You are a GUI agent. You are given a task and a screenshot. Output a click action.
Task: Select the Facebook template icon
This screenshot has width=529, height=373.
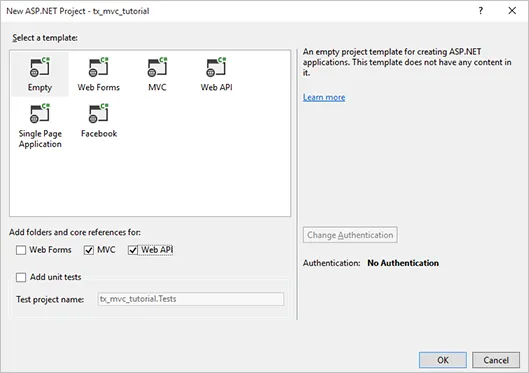point(99,113)
